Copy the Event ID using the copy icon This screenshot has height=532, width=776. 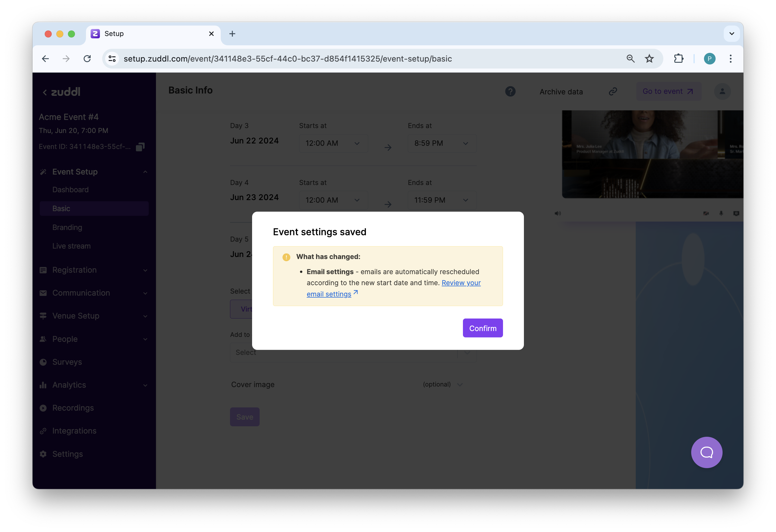tap(140, 147)
